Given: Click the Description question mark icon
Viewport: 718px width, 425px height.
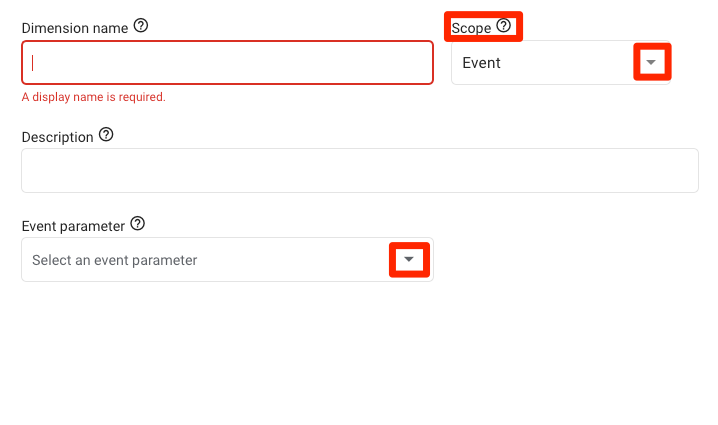Looking at the screenshot, I should pyautogui.click(x=106, y=135).
